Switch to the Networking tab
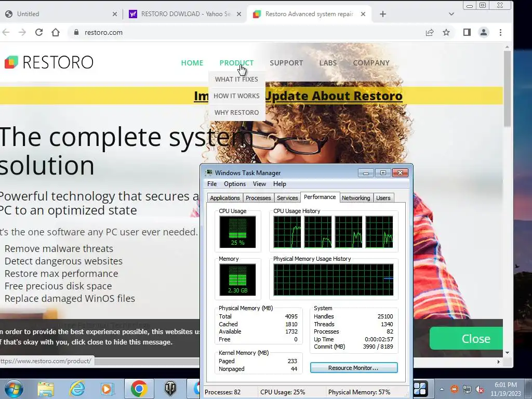This screenshot has height=399, width=532. tap(356, 198)
